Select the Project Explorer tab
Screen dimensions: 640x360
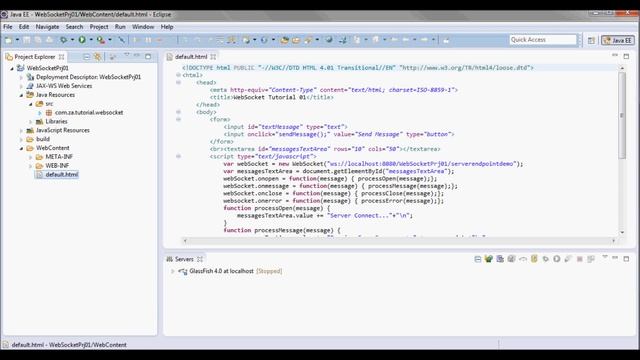click(x=35, y=57)
